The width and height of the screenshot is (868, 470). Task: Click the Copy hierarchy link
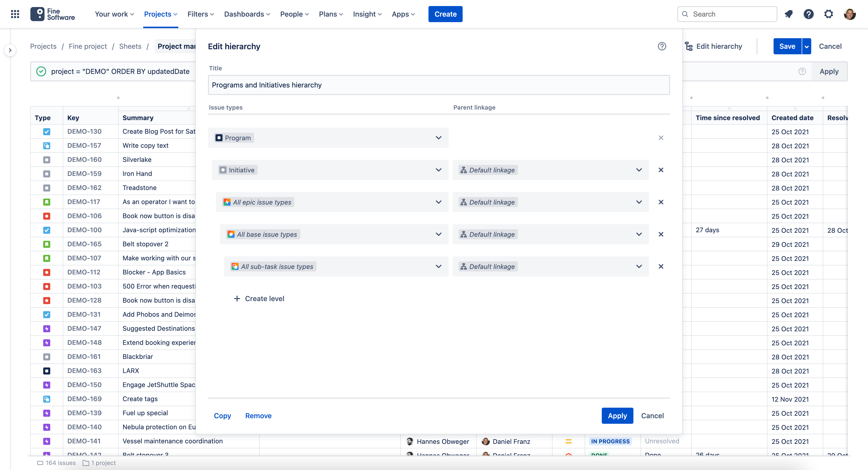point(222,416)
